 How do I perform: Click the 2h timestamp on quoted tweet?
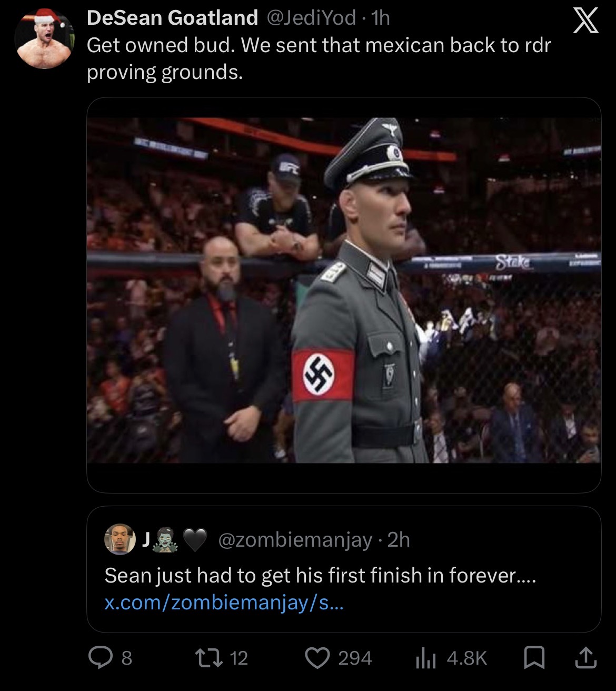pyautogui.click(x=399, y=540)
